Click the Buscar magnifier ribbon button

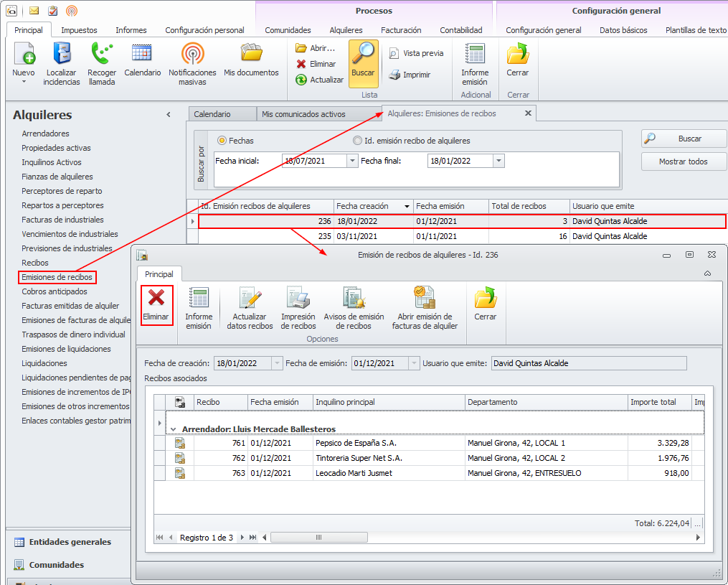click(363, 63)
